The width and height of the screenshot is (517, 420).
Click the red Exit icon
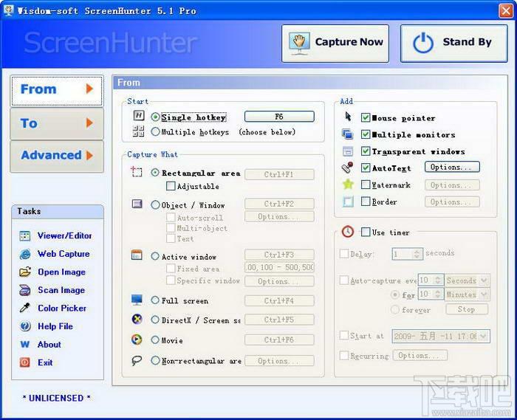coord(24,362)
